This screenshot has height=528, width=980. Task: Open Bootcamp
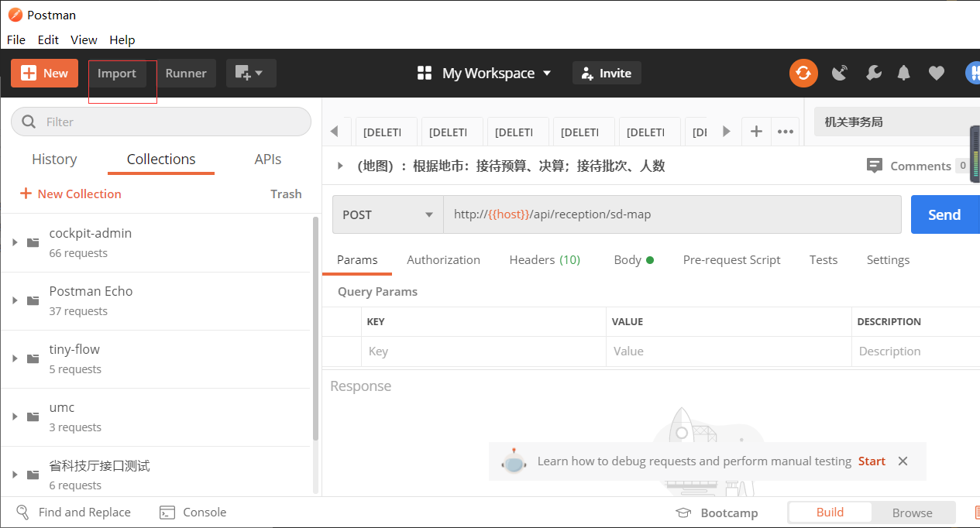[717, 513]
